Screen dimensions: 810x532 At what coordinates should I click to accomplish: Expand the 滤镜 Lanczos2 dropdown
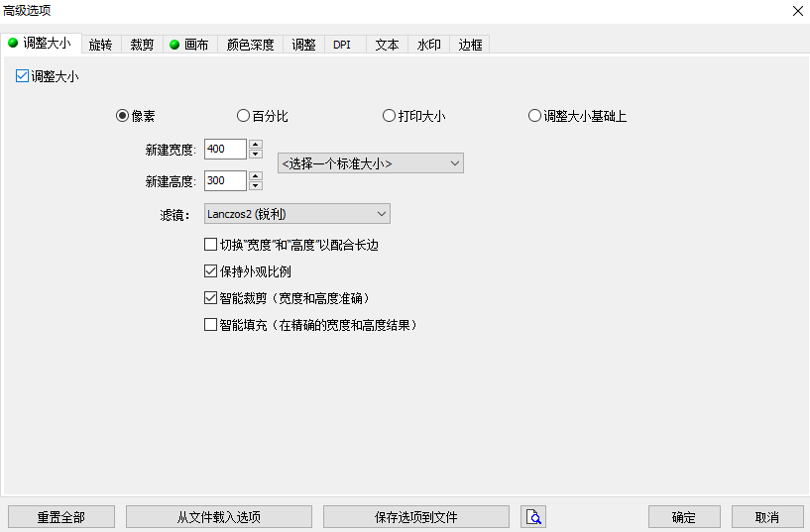click(x=296, y=214)
